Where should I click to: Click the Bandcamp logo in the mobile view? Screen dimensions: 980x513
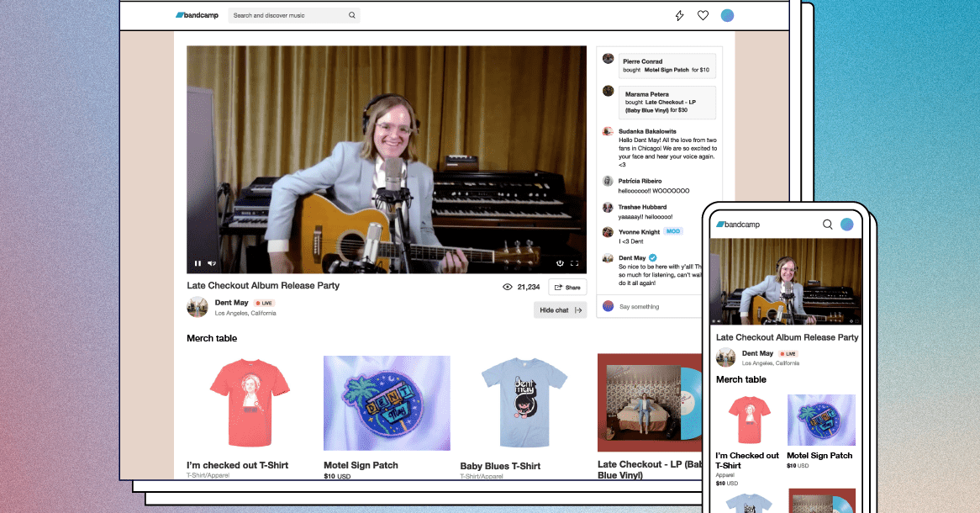738,225
